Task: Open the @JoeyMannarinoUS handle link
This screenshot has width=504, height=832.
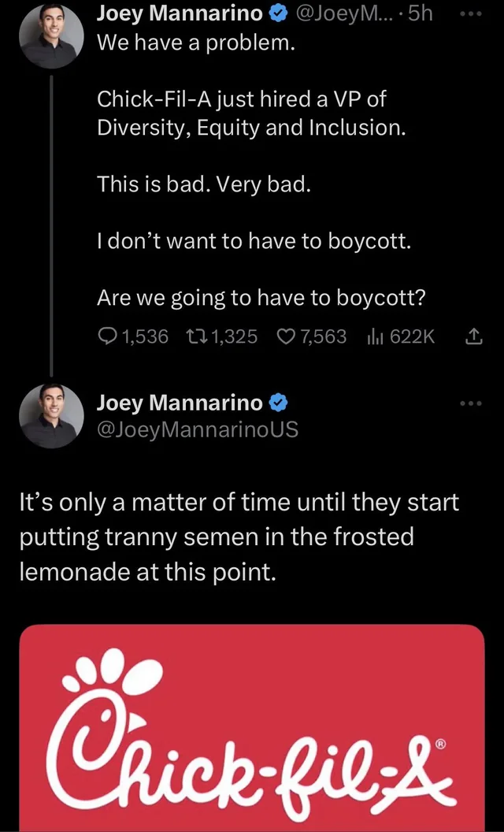Action: coord(197,430)
